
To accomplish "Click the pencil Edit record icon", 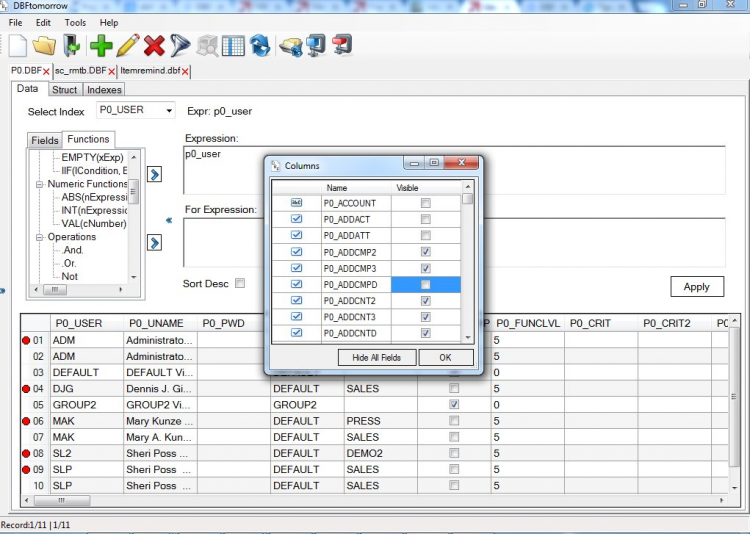I will (128, 45).
